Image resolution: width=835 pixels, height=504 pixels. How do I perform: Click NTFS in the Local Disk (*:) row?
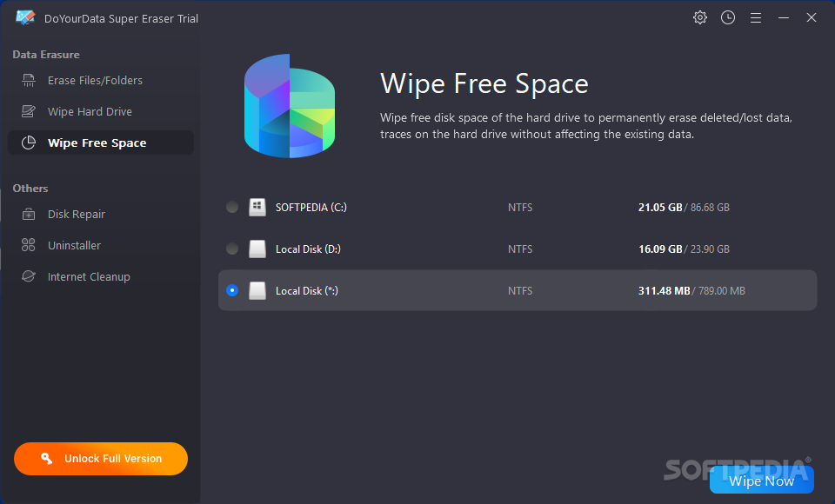pyautogui.click(x=520, y=290)
